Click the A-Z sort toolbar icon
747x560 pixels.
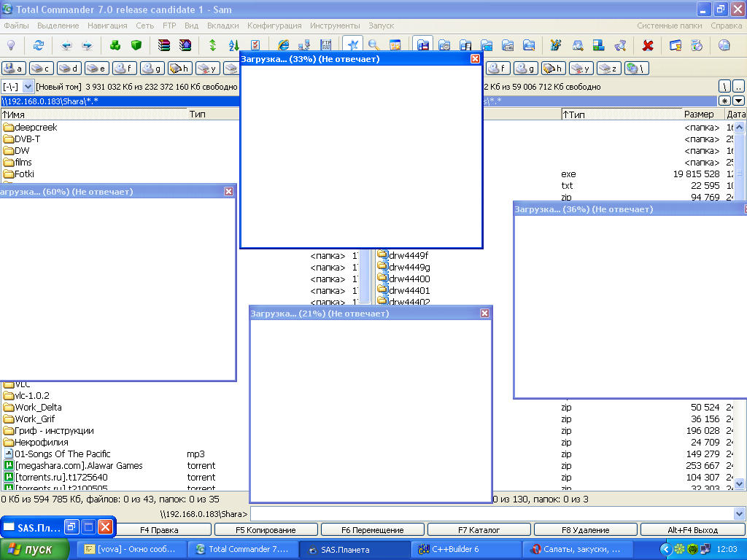click(x=233, y=45)
